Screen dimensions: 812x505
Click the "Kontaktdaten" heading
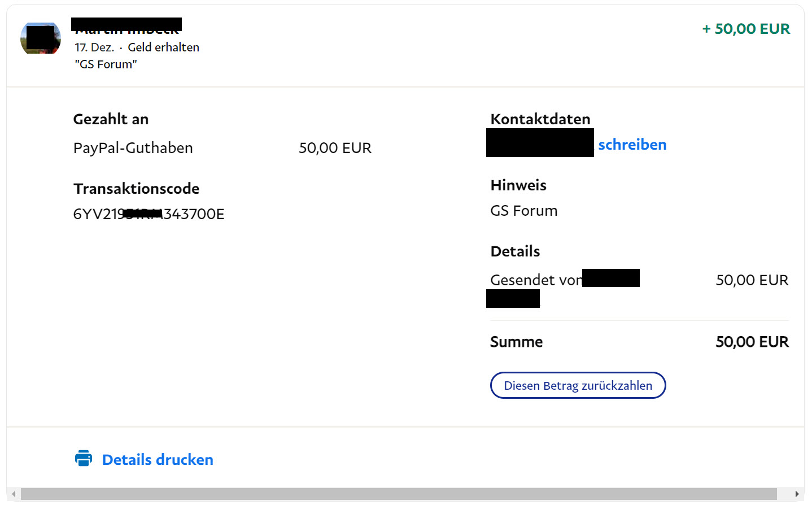[540, 119]
